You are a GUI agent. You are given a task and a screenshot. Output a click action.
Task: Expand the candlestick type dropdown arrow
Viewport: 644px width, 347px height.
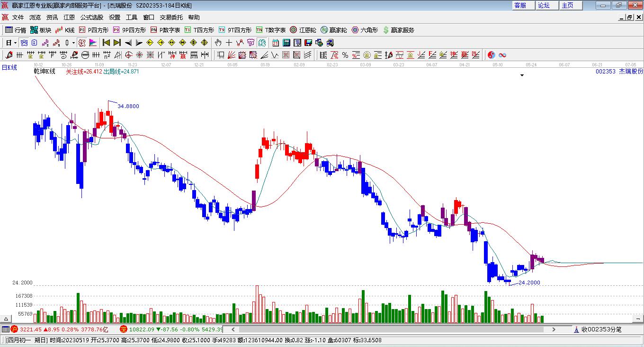point(73,43)
